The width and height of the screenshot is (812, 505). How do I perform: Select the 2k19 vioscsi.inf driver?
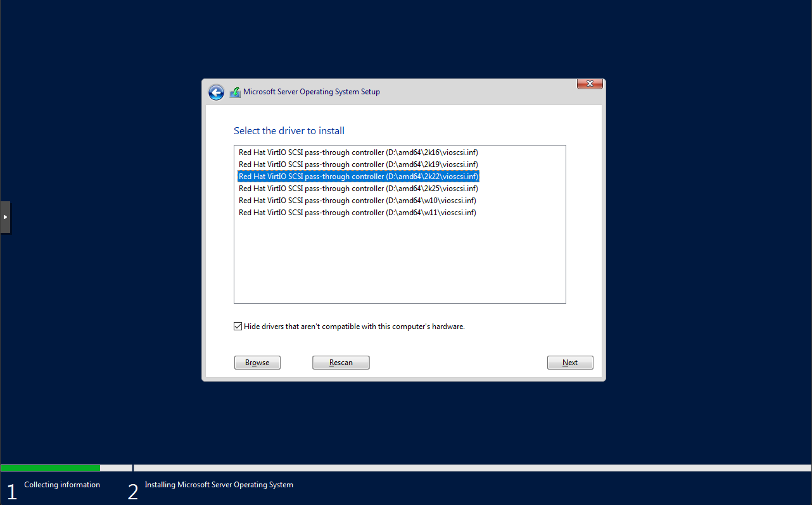pyautogui.click(x=358, y=165)
